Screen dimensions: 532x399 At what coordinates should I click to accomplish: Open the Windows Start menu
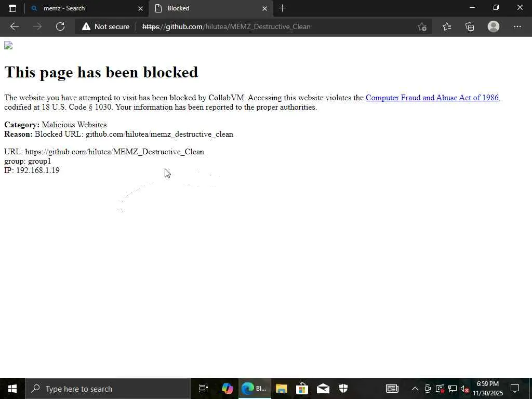point(12,389)
